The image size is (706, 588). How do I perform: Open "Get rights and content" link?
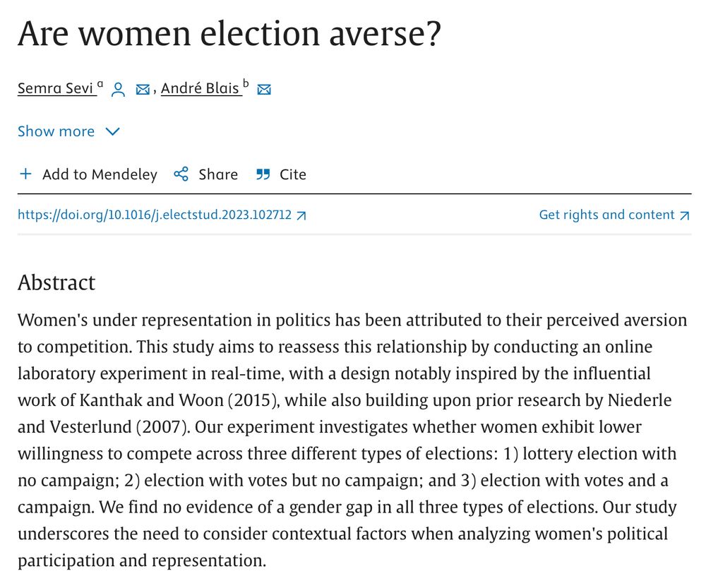click(x=606, y=215)
